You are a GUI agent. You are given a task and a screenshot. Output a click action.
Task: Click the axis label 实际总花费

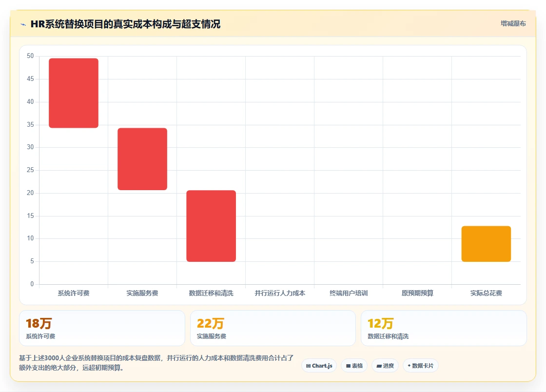coord(486,293)
